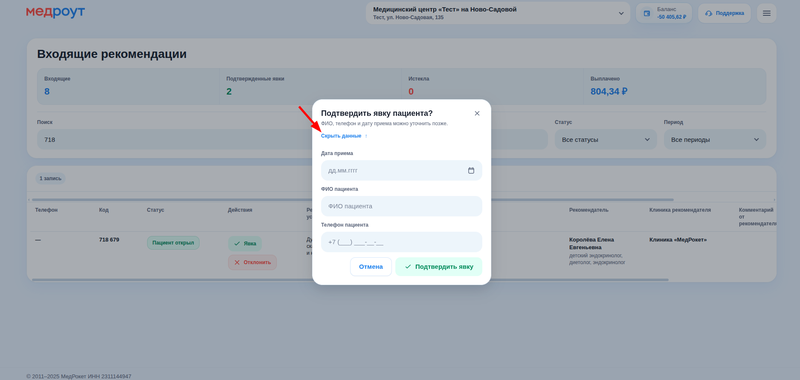Focus the ФИО пациента input field
The height and width of the screenshot is (380, 800).
402,206
